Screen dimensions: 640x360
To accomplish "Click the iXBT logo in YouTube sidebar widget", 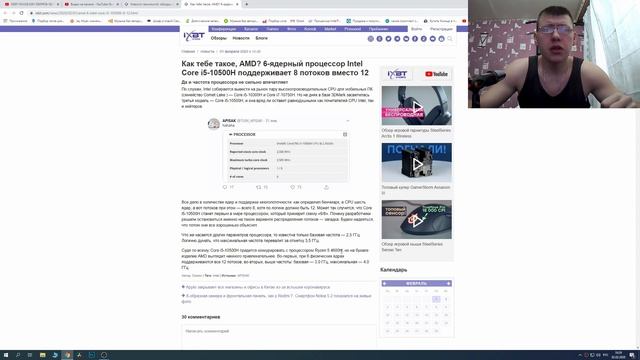I will [x=397, y=74].
